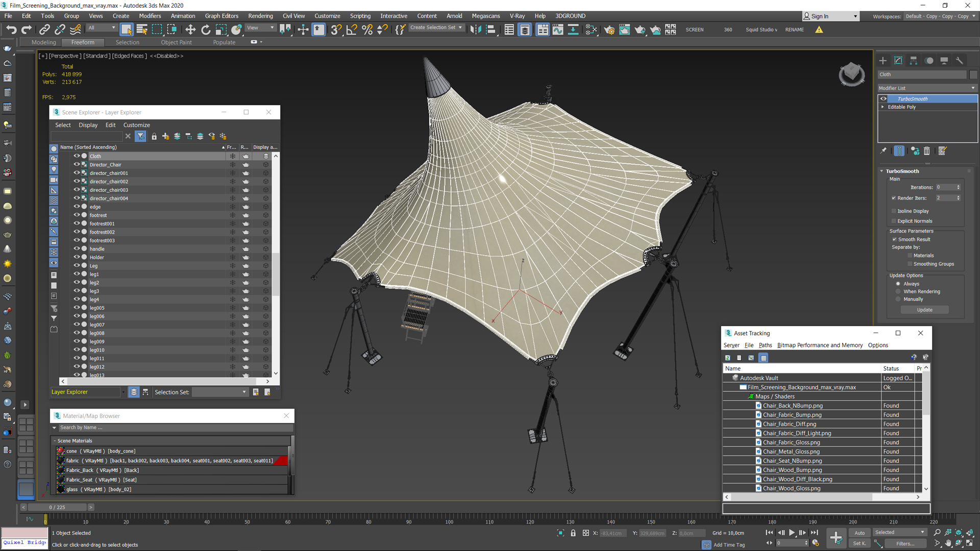Click the Filters... button
The image size is (980, 551).
pos(905,544)
